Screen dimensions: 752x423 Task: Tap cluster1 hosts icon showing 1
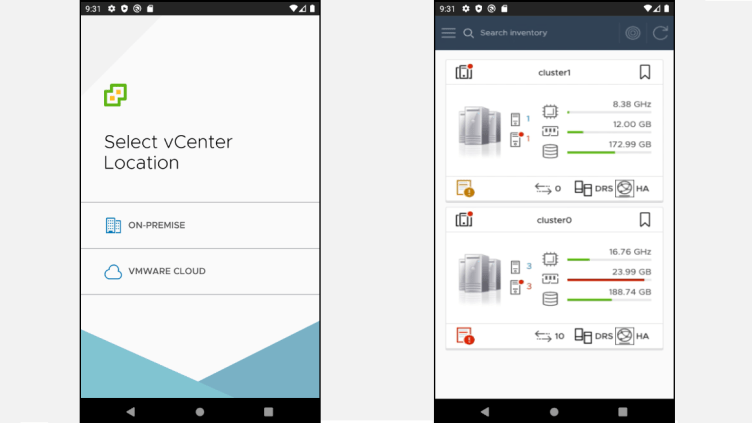[515, 119]
